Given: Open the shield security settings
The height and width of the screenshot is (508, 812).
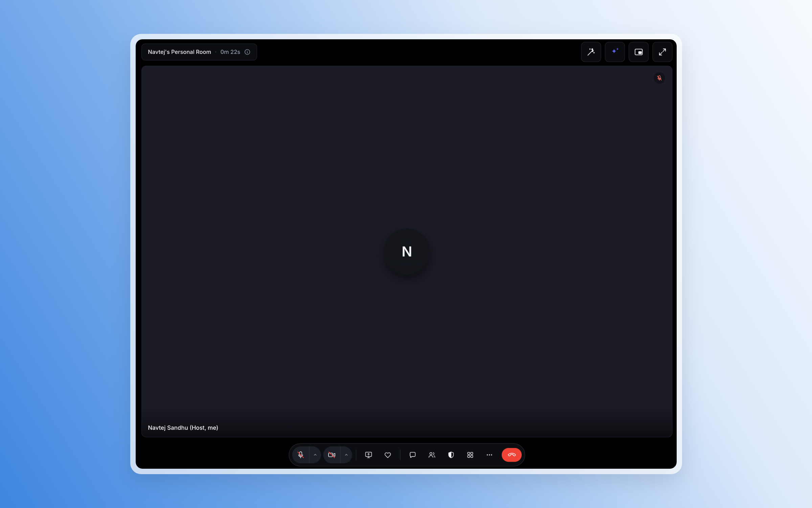Looking at the screenshot, I should 451,455.
